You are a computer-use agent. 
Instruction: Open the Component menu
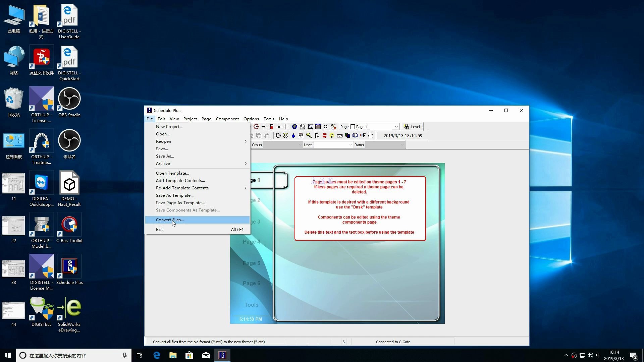pyautogui.click(x=227, y=119)
